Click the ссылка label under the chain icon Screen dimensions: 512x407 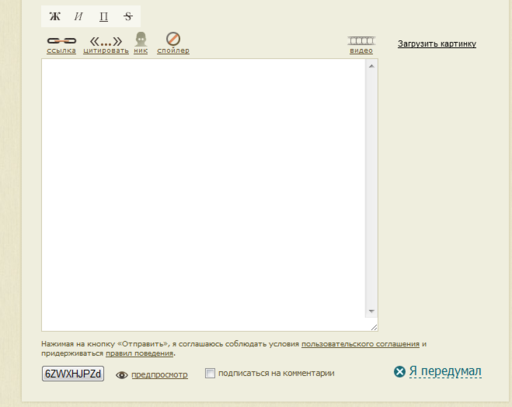tap(61, 51)
